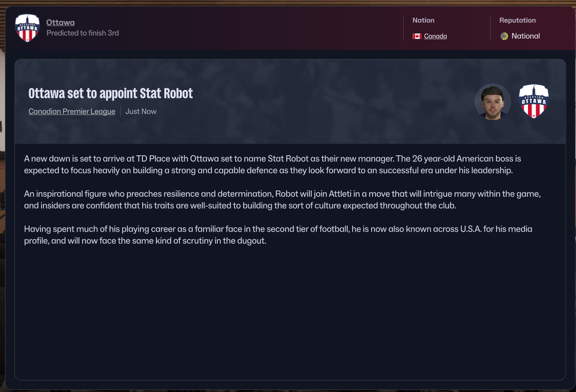Click the Canada flag icon
The width and height of the screenshot is (576, 392).
417,36
